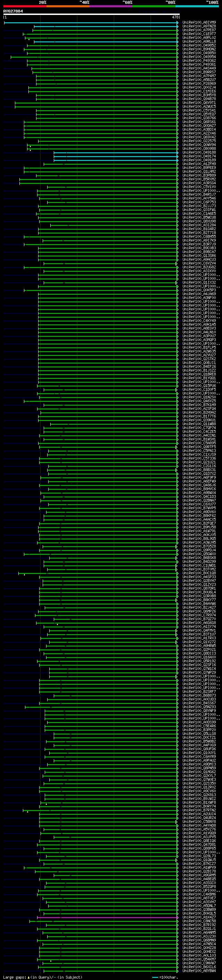Click the hit label UniRef100_A4SP33
Viewport: 222px width, 980px height.
coord(199,577)
